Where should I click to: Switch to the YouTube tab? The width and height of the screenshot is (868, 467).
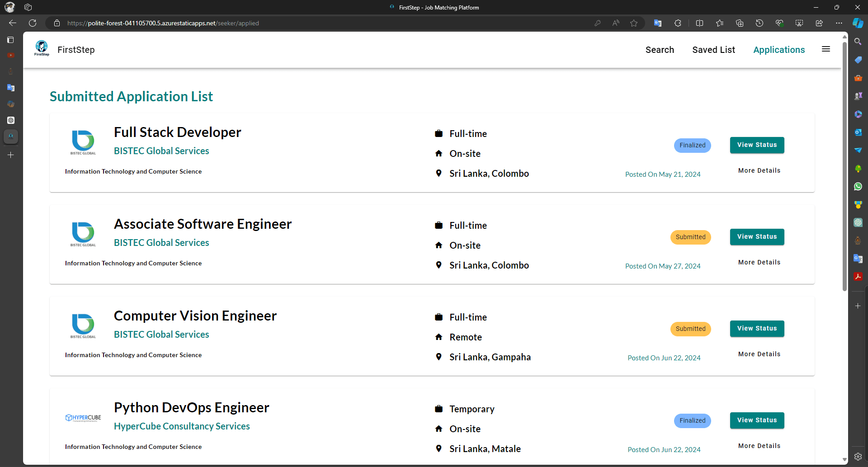10,55
